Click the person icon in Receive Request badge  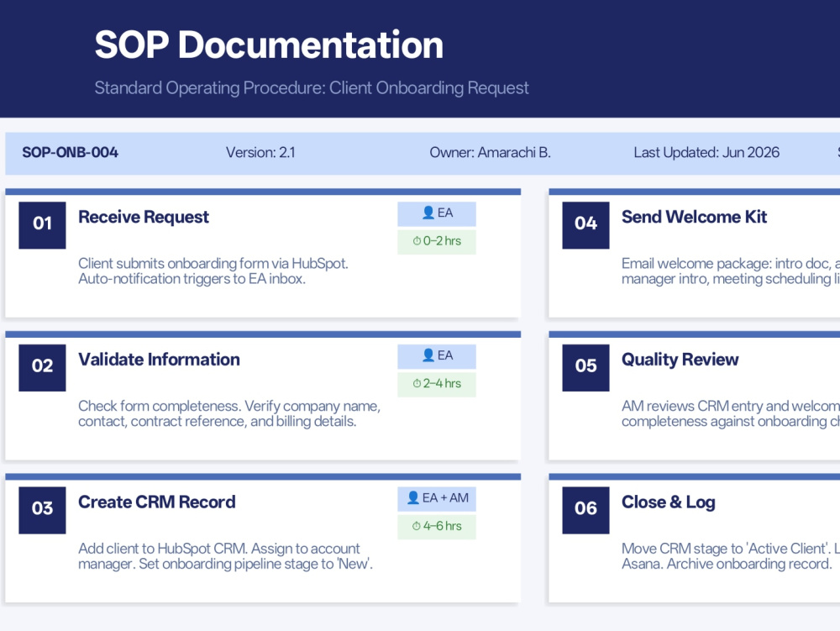click(428, 213)
